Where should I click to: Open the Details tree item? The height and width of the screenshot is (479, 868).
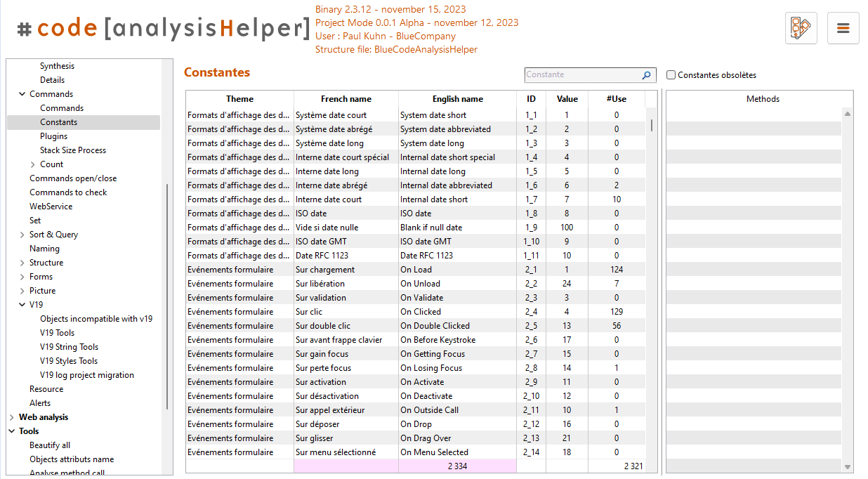(52, 80)
